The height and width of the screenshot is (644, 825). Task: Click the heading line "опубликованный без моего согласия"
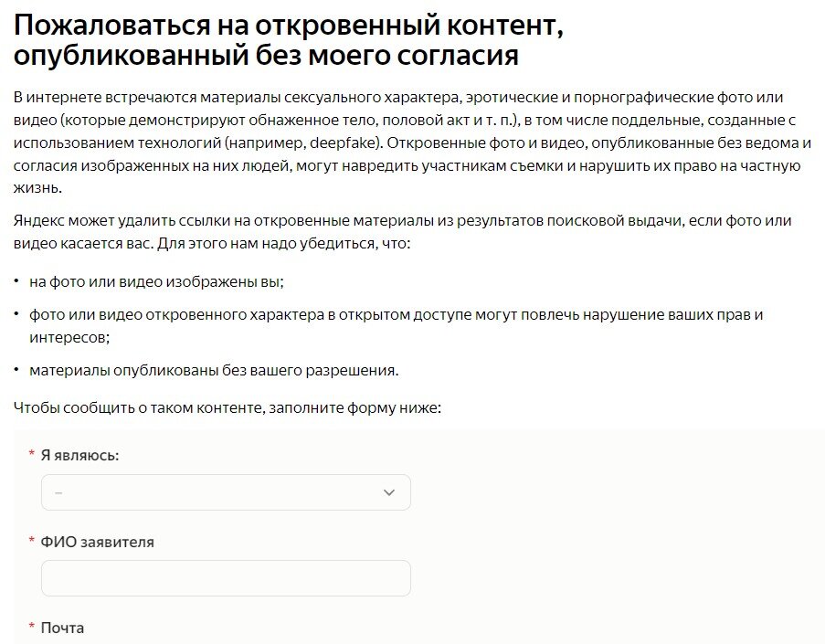(266, 55)
